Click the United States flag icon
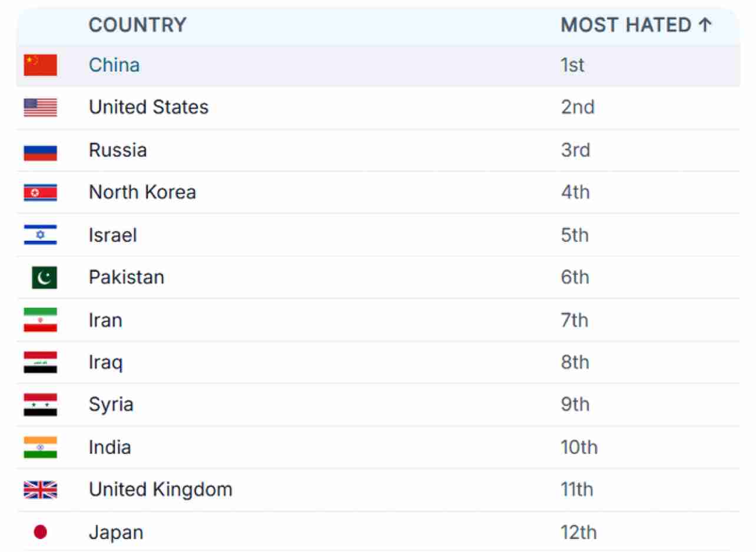The width and height of the screenshot is (756, 552). click(x=40, y=108)
